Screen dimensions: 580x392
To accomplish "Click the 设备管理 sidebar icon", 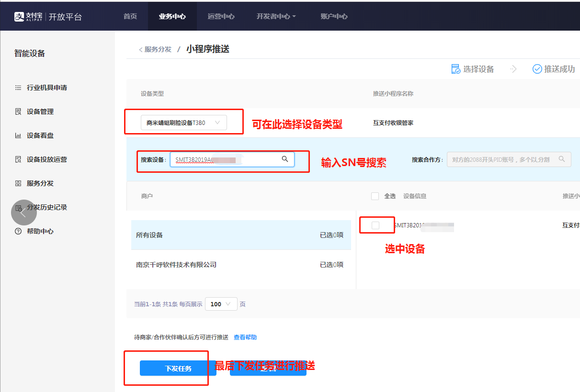I will tap(18, 112).
